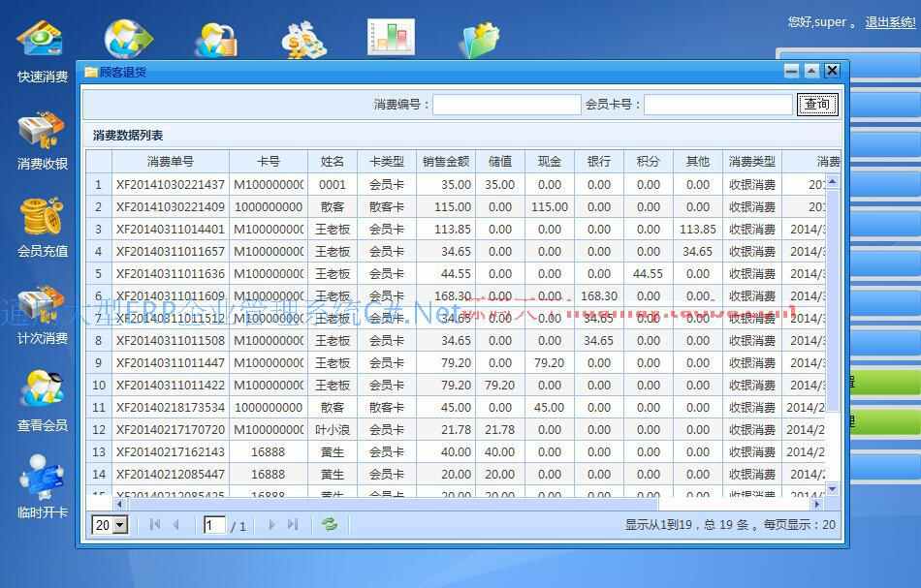Click the 查询 search button
The height and width of the screenshot is (588, 921).
tap(817, 105)
